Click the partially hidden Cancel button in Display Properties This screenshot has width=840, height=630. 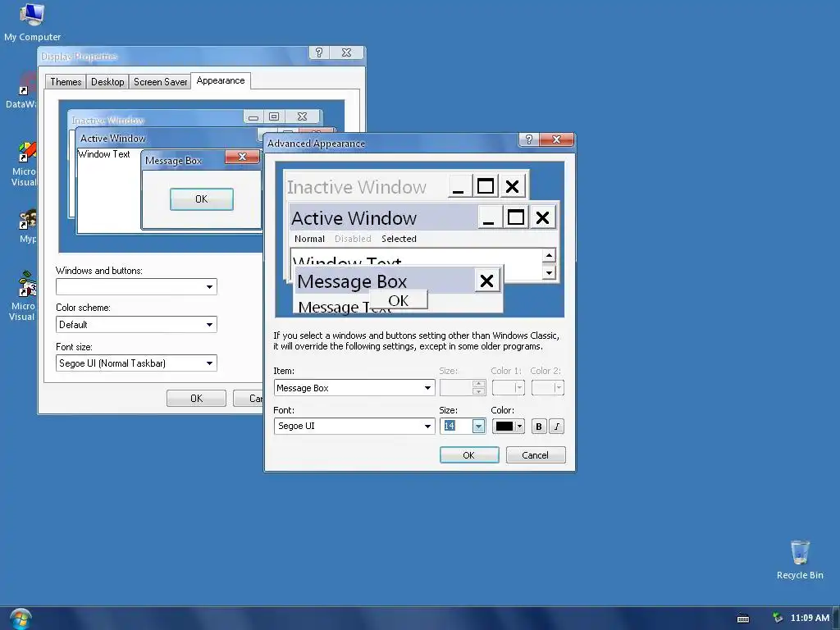(248, 398)
